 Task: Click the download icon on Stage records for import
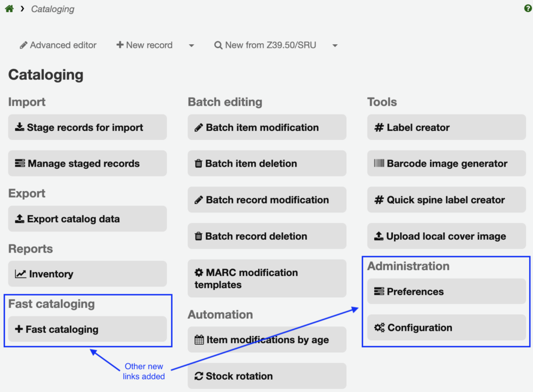(19, 127)
